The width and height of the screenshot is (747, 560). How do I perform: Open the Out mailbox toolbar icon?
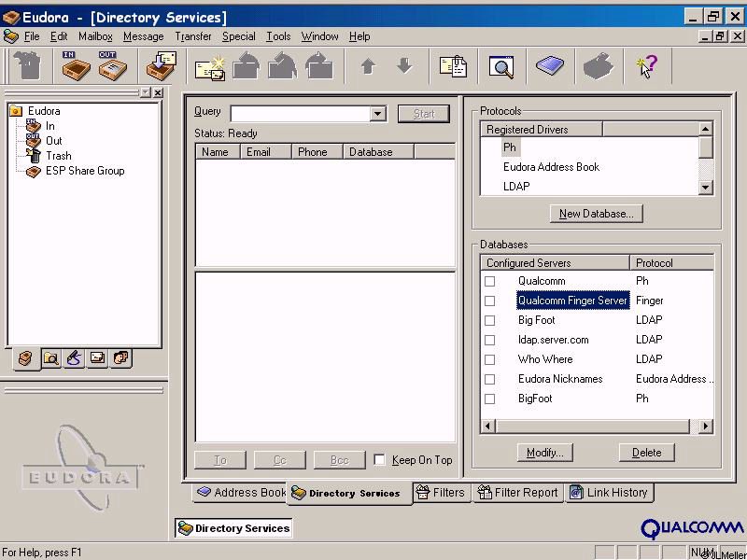[x=113, y=65]
